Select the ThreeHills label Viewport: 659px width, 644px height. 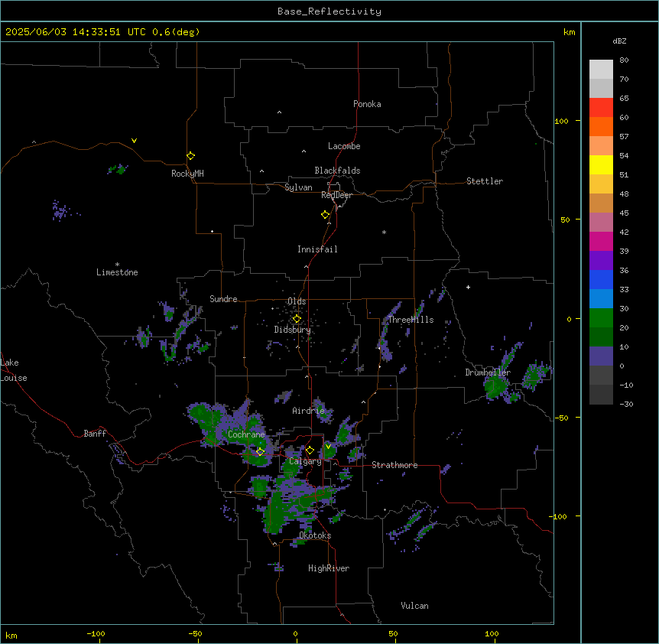411,320
